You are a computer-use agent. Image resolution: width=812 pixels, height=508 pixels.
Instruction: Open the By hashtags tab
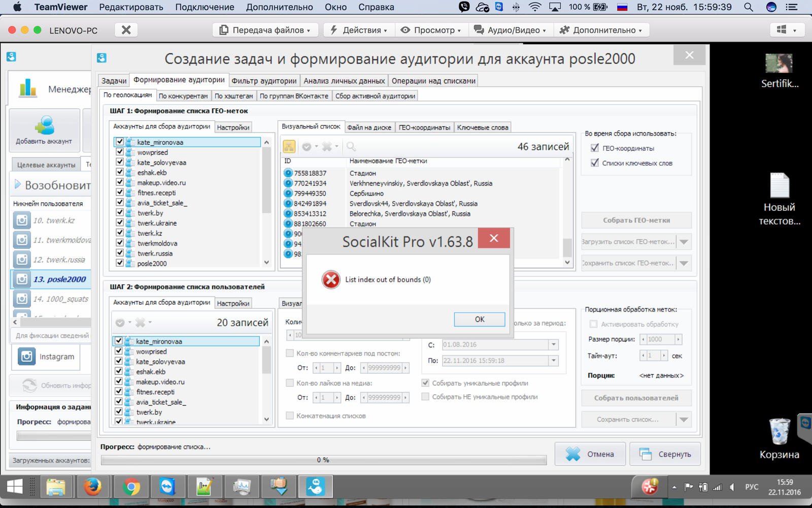point(233,96)
